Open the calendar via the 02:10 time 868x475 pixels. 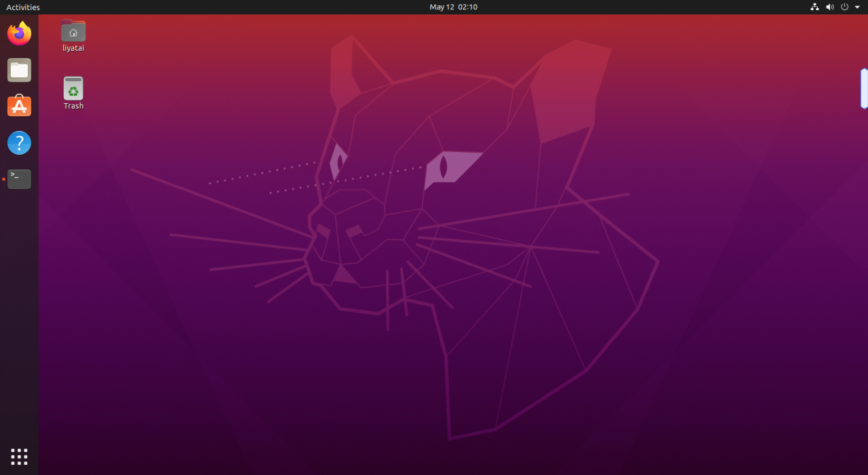[x=468, y=7]
